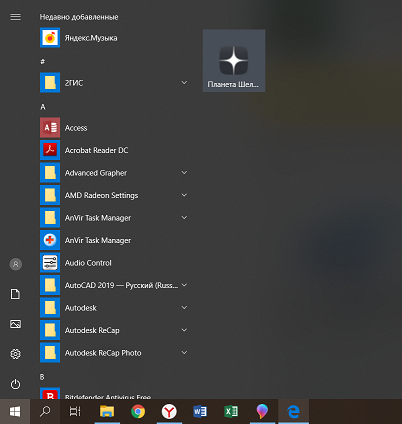Open Microsoft Excel from taskbar
The image size is (402, 424).
(x=231, y=412)
